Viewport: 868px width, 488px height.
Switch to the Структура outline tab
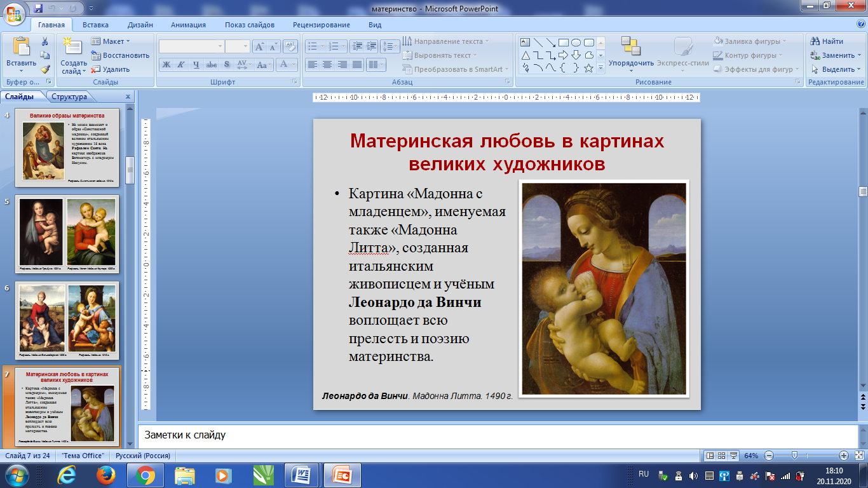click(69, 97)
